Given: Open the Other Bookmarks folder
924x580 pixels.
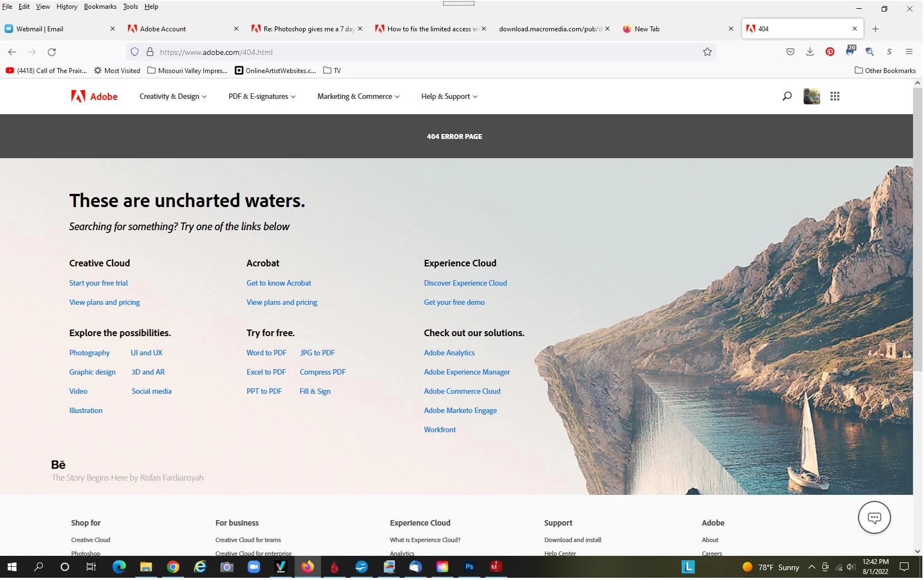Looking at the screenshot, I should [x=885, y=71].
